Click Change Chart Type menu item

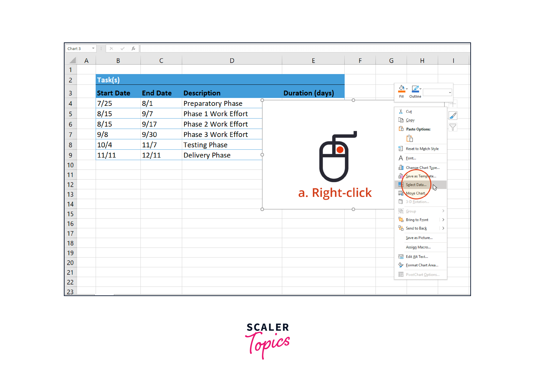coord(422,167)
